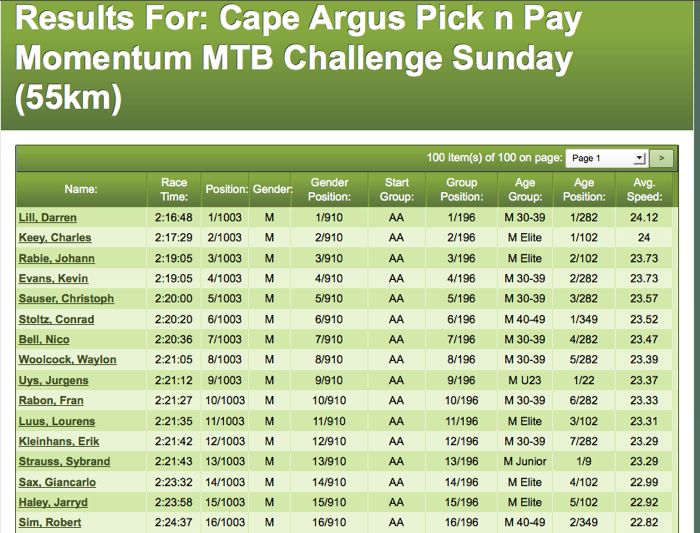Open Charles Keey's rider link
700x533 pixels.
[x=55, y=238]
